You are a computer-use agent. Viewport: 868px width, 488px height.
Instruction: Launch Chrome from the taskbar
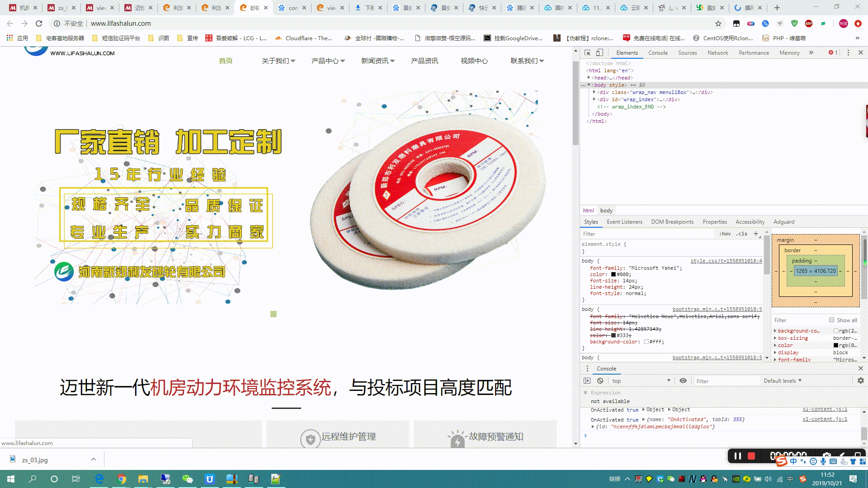[x=121, y=479]
